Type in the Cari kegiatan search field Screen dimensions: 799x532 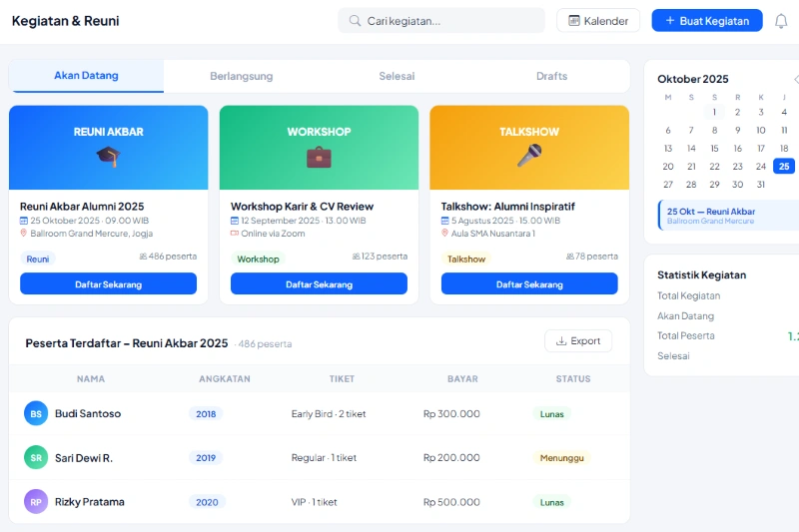tap(449, 21)
